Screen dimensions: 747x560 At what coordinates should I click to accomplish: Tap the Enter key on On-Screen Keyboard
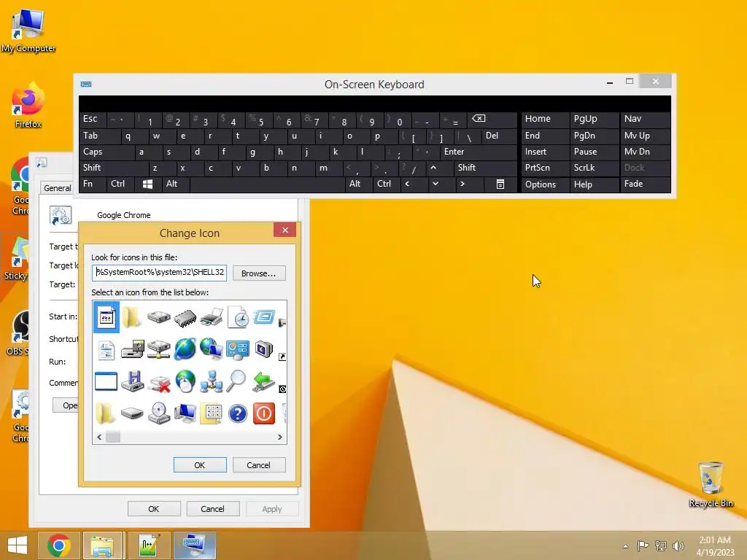tap(478, 152)
